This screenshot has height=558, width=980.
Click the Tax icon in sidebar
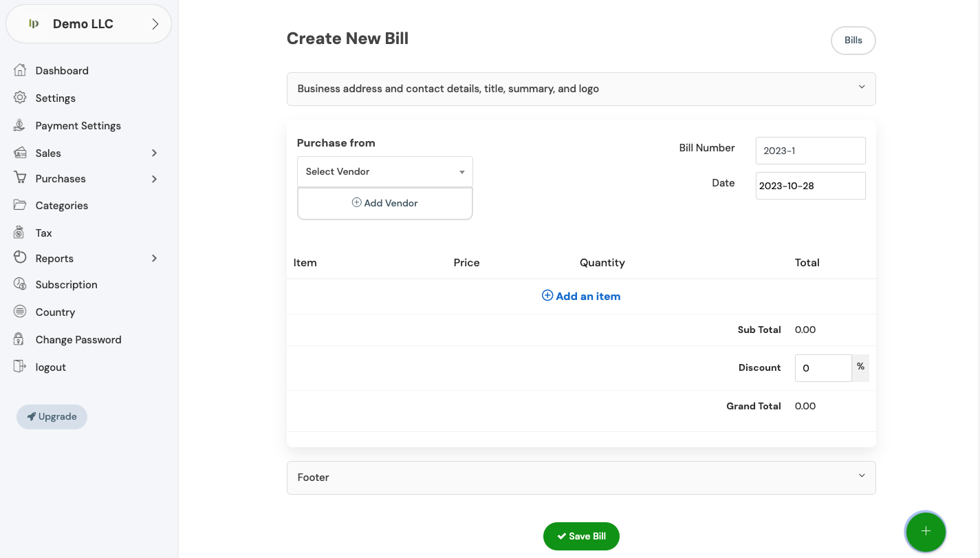point(20,233)
